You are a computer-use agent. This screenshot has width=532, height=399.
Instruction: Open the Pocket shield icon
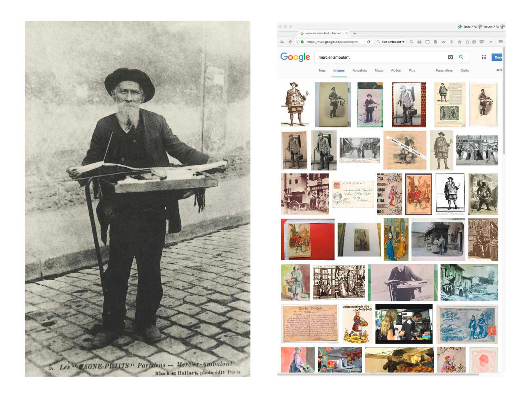click(x=482, y=42)
